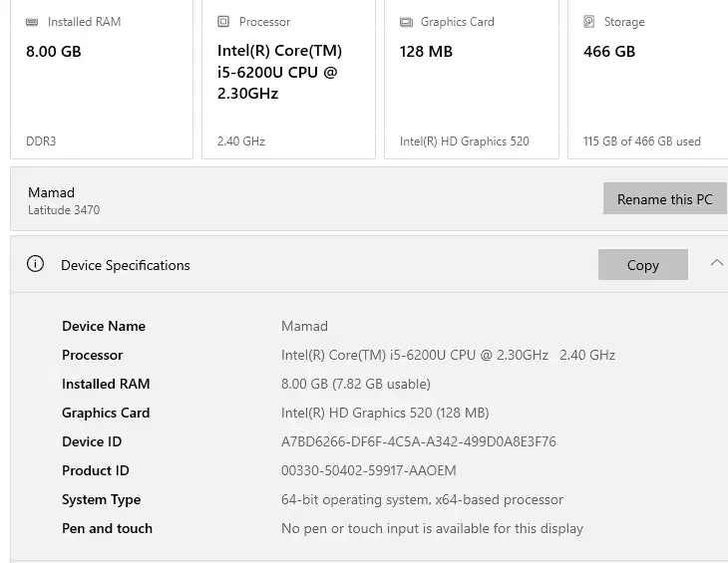The height and width of the screenshot is (563, 728).
Task: Copy the device specifications
Action: click(x=642, y=265)
